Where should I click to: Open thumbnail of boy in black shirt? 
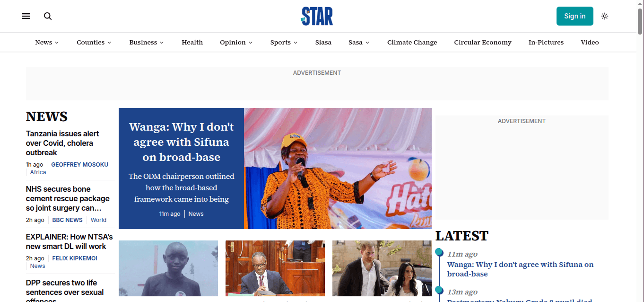click(168, 268)
